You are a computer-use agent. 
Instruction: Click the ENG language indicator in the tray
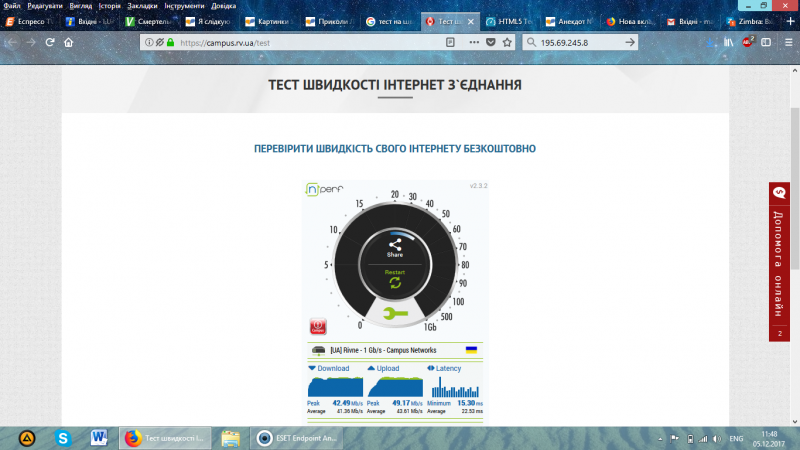pyautogui.click(x=735, y=439)
